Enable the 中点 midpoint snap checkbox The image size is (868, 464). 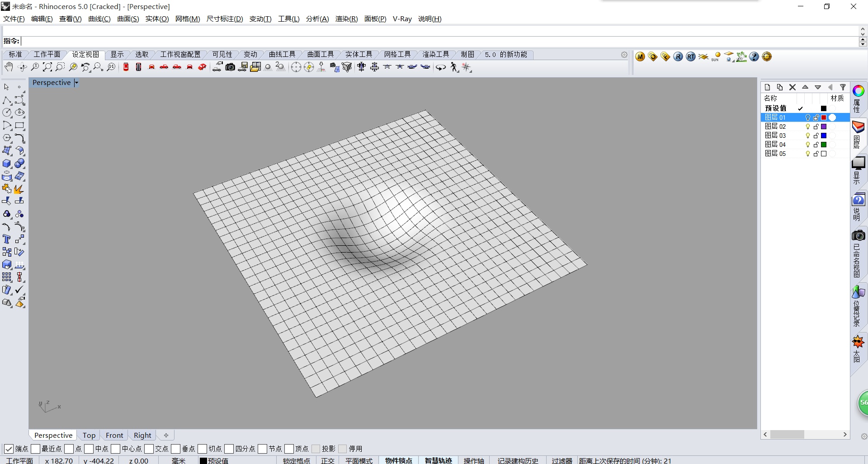(x=89, y=449)
